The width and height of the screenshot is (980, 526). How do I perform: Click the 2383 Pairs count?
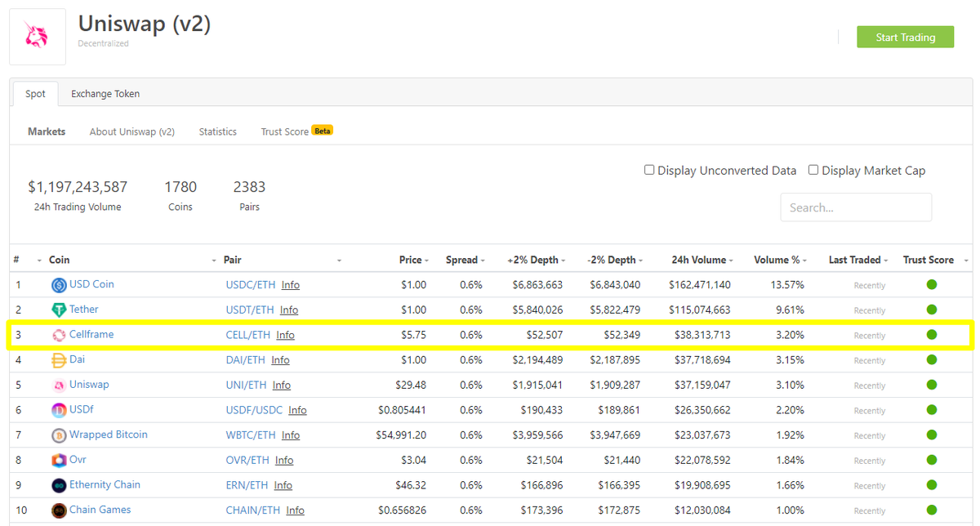tap(249, 187)
